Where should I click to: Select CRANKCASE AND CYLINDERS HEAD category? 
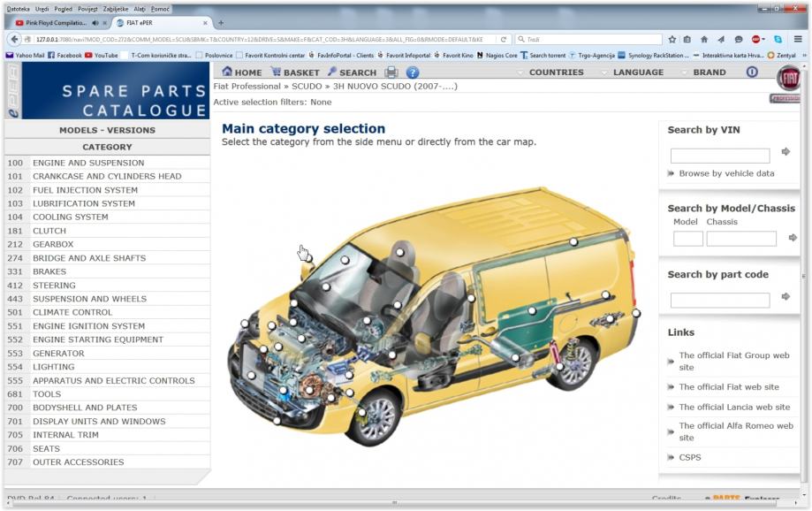(107, 176)
